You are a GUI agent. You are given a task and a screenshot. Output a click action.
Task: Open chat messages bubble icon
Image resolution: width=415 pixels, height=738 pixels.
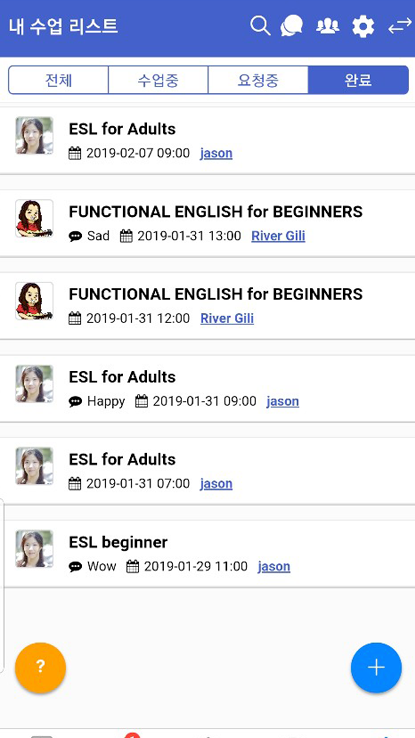click(292, 26)
